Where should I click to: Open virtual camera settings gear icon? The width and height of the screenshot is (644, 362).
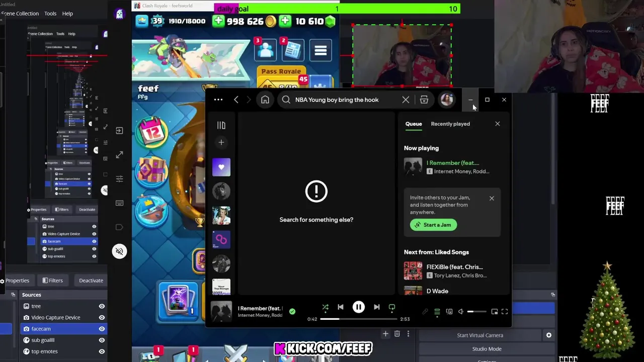[549, 335]
